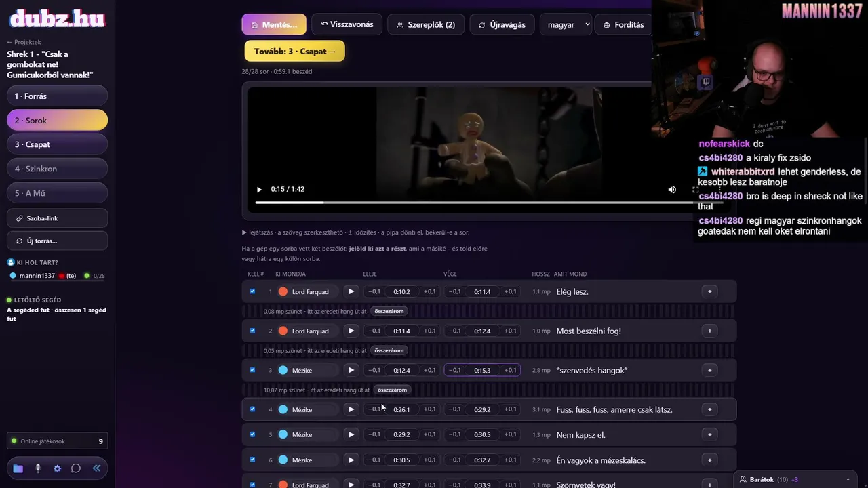Click the "Visszavonás" undo button

pyautogui.click(x=347, y=25)
